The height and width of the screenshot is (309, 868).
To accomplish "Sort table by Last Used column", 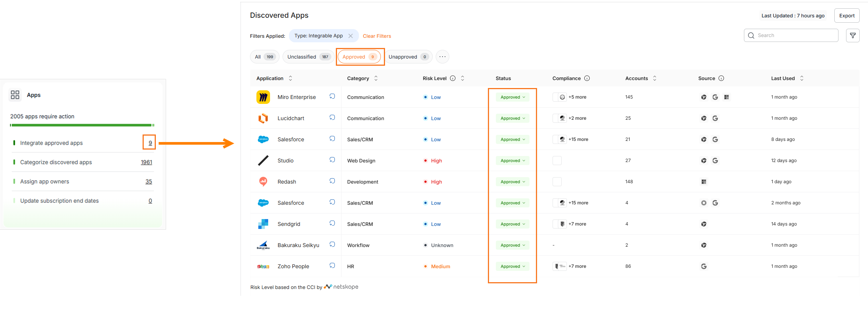I will click(802, 78).
